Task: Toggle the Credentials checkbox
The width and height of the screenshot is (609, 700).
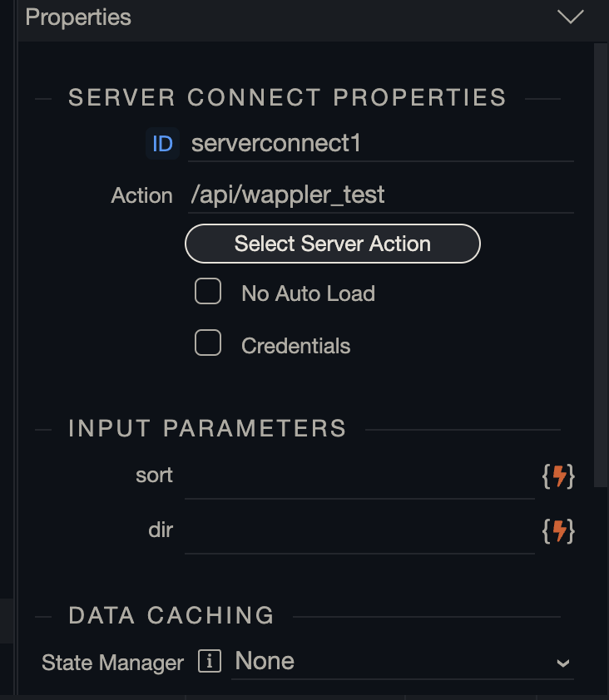Action: (x=208, y=343)
